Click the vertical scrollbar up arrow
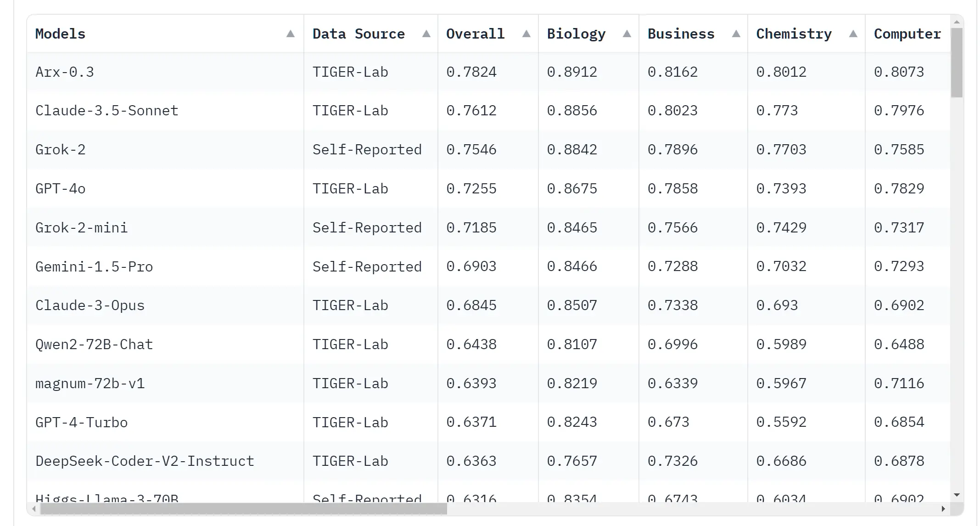 point(957,22)
